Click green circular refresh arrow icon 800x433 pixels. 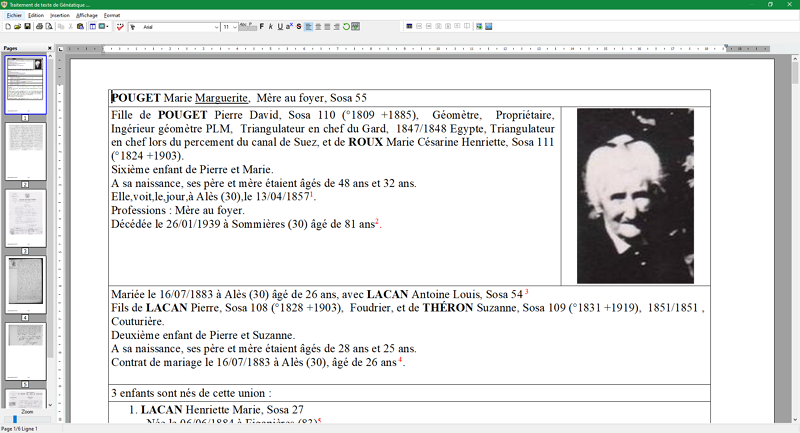(x=346, y=27)
